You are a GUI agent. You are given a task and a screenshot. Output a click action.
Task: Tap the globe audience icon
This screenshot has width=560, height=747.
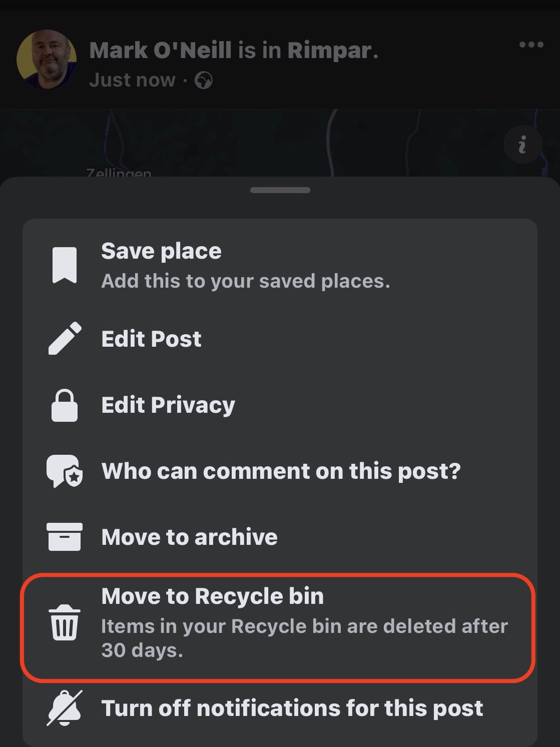[203, 80]
